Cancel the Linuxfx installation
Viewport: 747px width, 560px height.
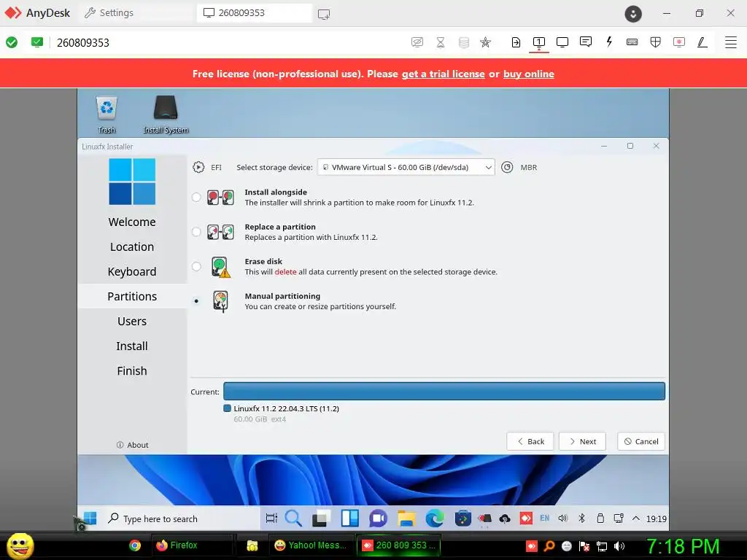click(x=641, y=441)
